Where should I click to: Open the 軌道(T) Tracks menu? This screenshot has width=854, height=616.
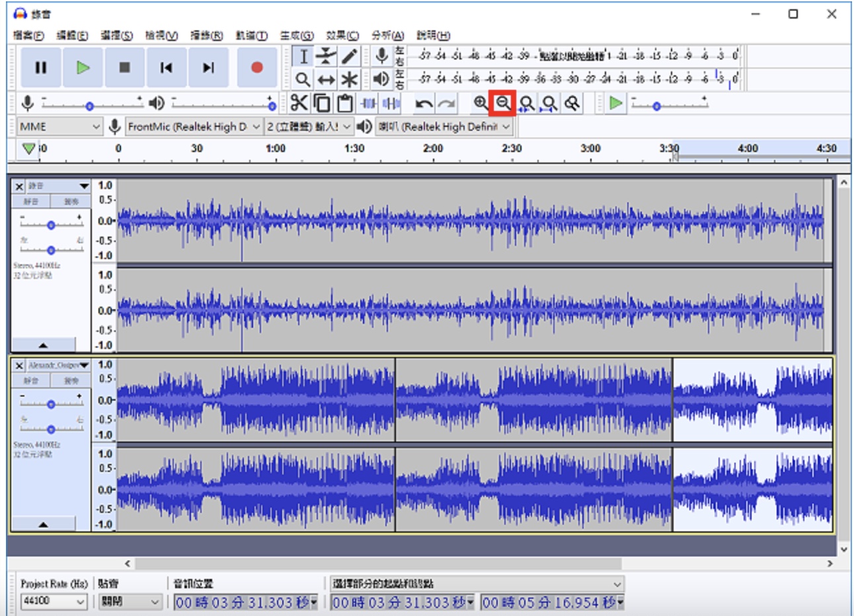(251, 35)
